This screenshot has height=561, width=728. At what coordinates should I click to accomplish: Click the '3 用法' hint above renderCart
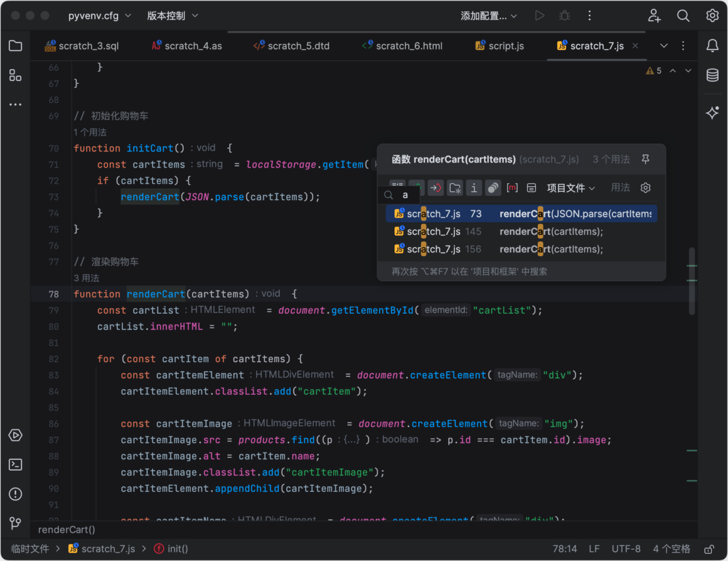(87, 278)
